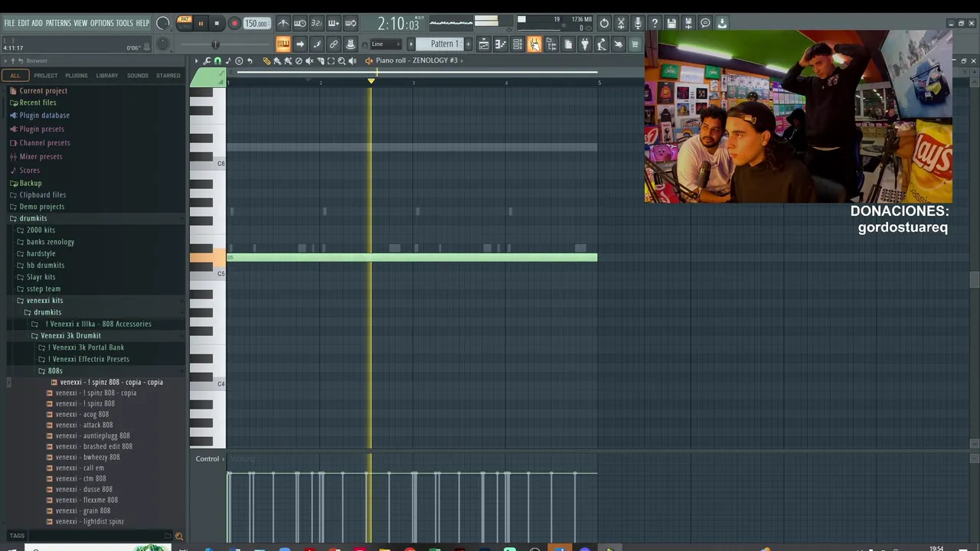Open the OPTIONS menu
The height and width of the screenshot is (551, 980).
102,23
